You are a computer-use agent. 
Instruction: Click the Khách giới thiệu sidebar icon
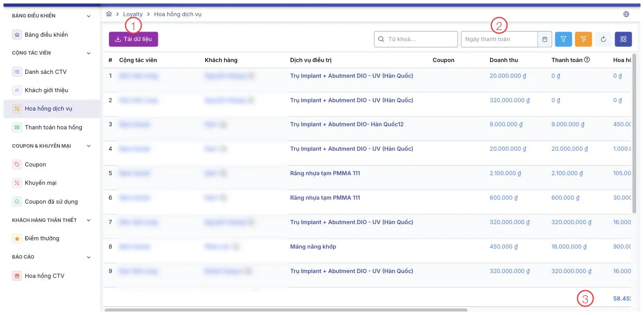coord(17,90)
